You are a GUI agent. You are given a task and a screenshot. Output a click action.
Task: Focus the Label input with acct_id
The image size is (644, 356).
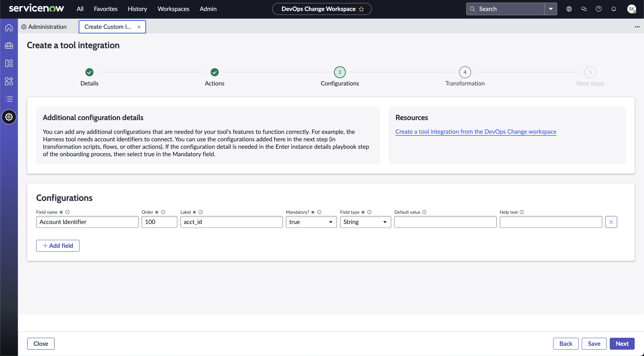pyautogui.click(x=231, y=222)
